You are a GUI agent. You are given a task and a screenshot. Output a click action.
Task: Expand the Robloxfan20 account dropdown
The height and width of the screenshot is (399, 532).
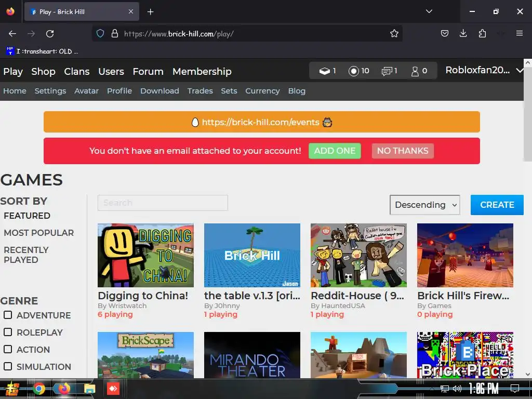(x=484, y=70)
